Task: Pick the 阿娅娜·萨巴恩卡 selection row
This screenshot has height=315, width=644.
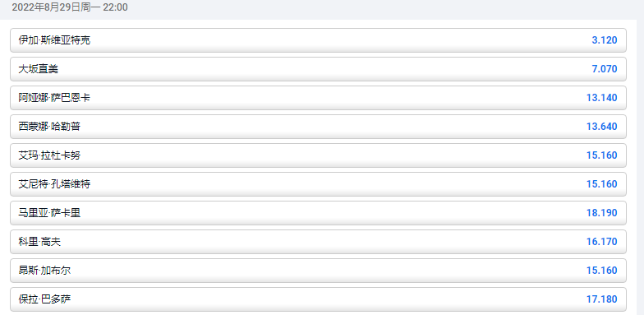Action: pos(319,98)
